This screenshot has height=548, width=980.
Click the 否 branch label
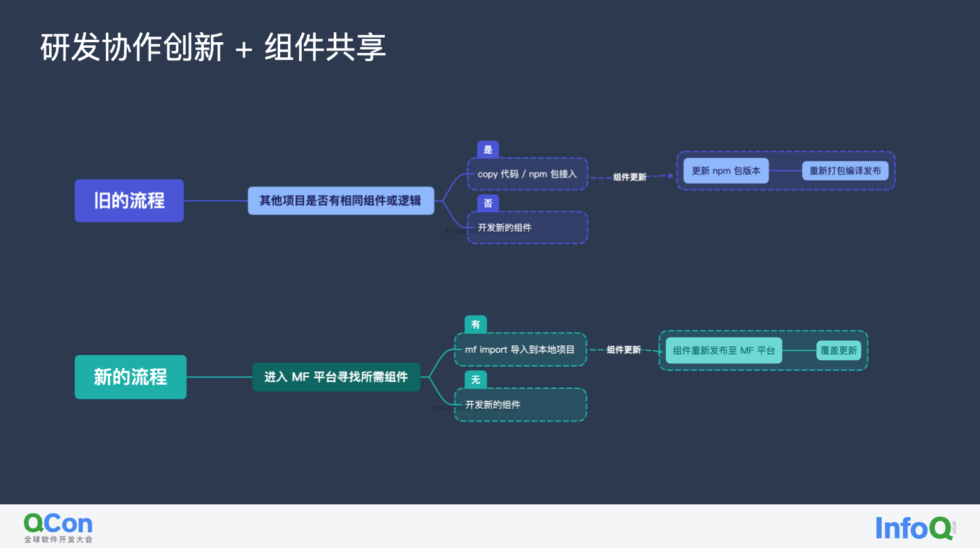click(488, 203)
